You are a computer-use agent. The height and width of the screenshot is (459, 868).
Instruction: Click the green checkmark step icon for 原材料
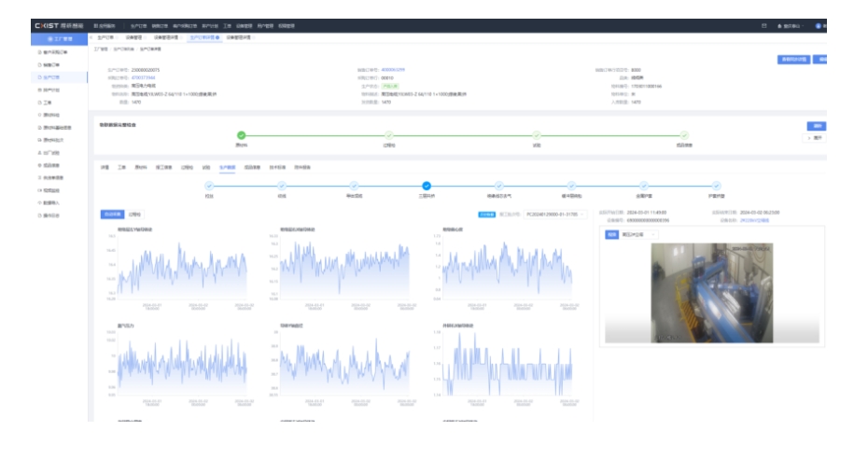241,135
